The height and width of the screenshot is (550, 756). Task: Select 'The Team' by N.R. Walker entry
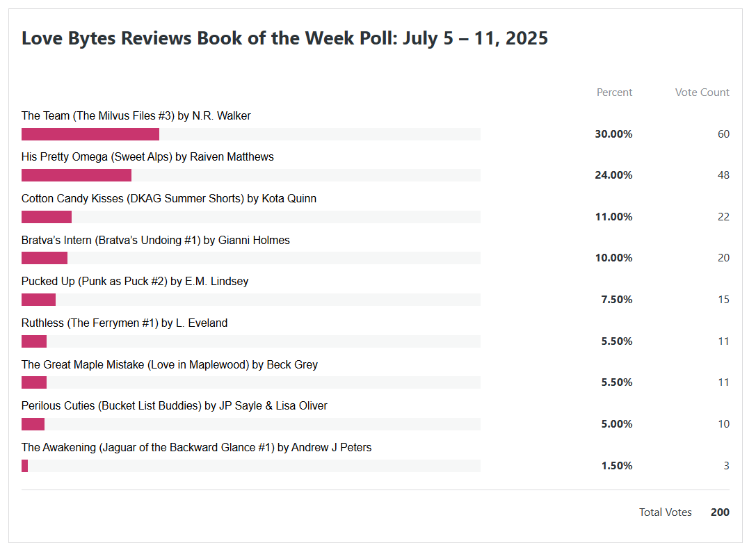[136, 116]
